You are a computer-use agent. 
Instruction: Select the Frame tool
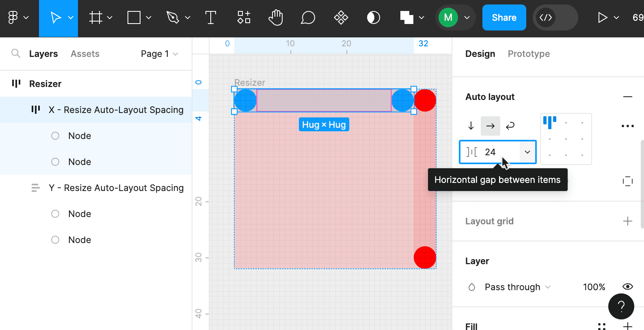96,18
